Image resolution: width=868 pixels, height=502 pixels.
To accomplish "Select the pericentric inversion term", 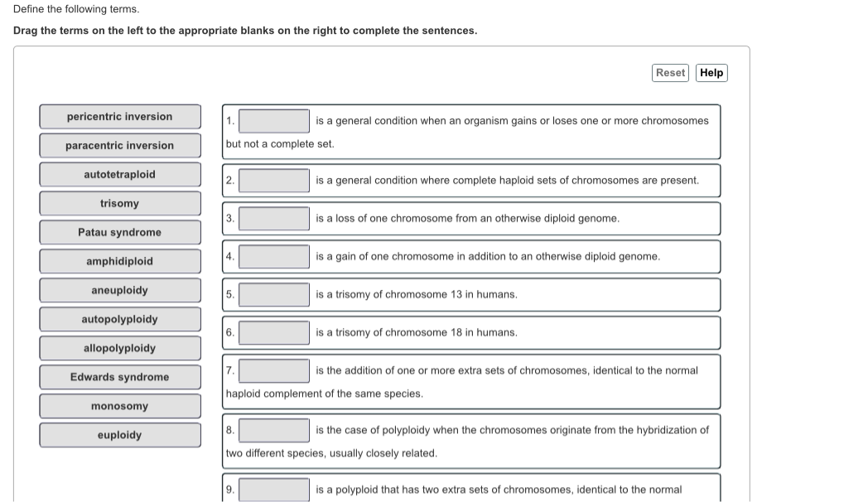I will tap(119, 116).
